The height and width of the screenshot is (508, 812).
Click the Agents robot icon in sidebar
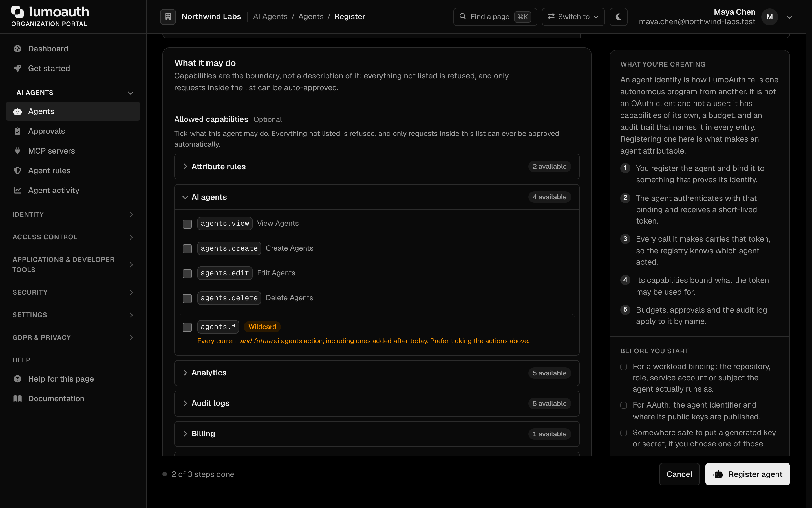17,111
